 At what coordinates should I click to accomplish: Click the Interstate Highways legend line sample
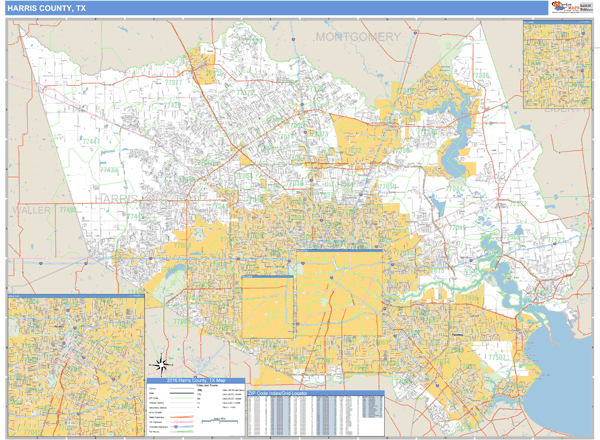point(182,427)
